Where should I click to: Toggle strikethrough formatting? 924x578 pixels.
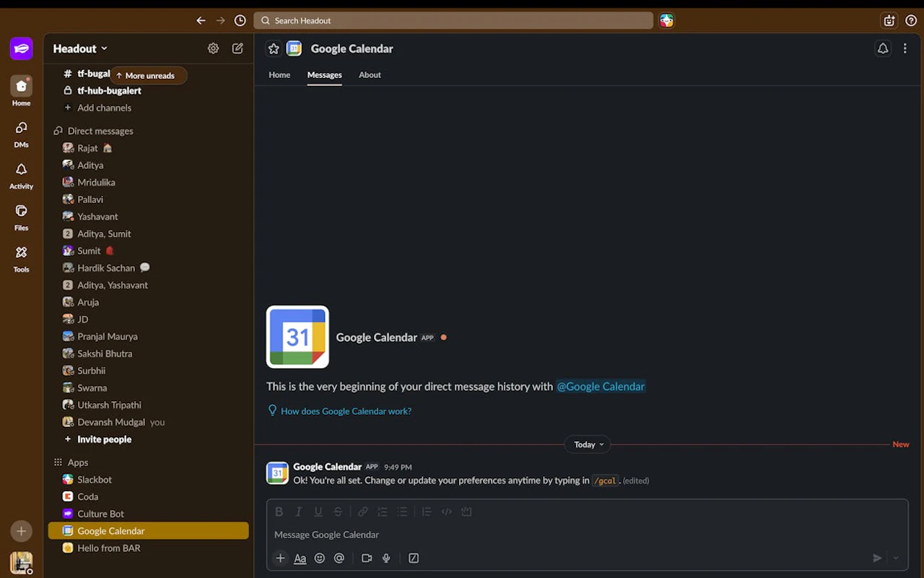[x=337, y=512]
